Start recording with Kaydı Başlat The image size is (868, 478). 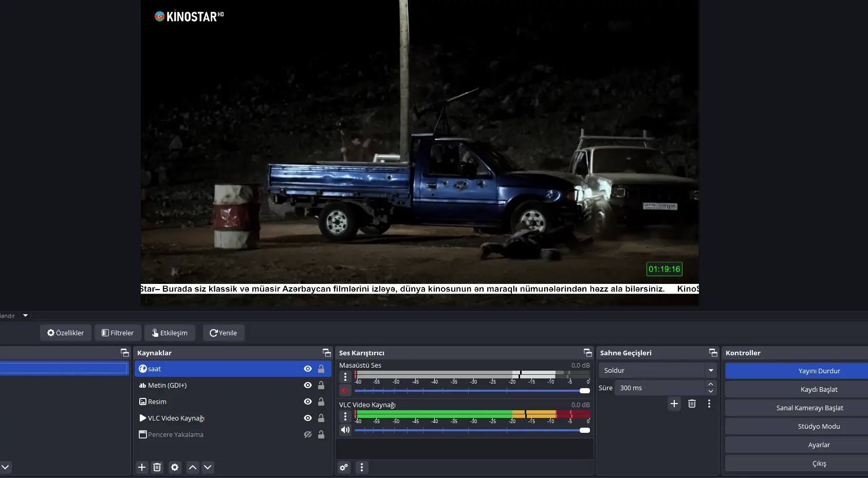(797, 389)
